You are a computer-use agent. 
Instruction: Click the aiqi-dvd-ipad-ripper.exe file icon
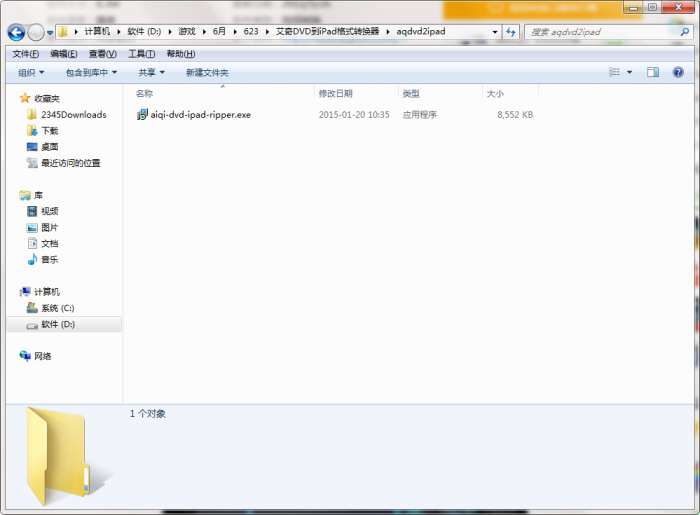point(142,114)
